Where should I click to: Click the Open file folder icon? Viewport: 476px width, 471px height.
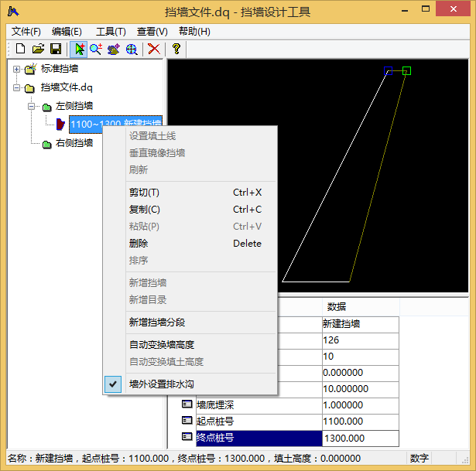(x=38, y=49)
